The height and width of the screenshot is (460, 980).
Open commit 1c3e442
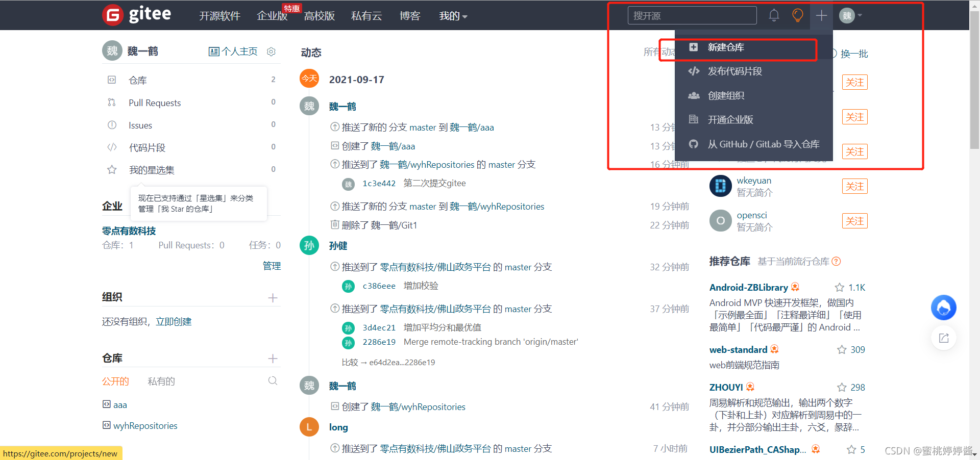click(379, 183)
